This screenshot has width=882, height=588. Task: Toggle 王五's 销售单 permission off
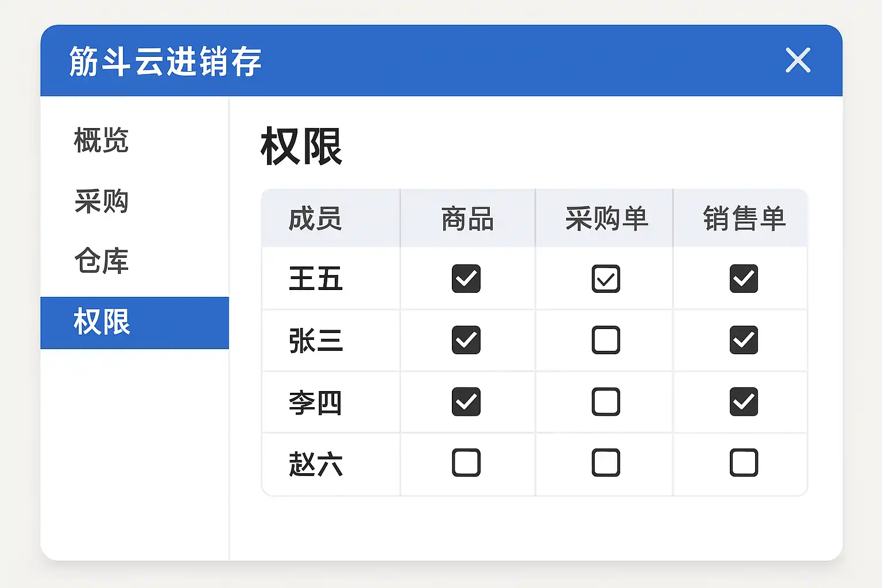click(744, 278)
